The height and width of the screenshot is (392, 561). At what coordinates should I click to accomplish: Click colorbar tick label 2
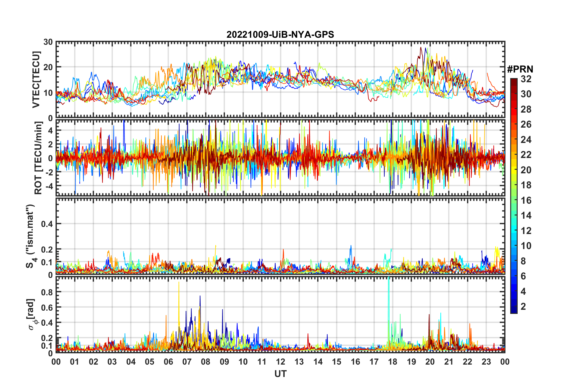pyautogui.click(x=523, y=307)
